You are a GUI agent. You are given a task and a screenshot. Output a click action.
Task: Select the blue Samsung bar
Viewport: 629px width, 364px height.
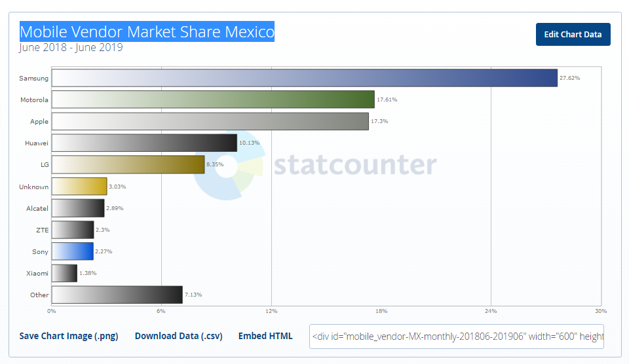point(304,78)
